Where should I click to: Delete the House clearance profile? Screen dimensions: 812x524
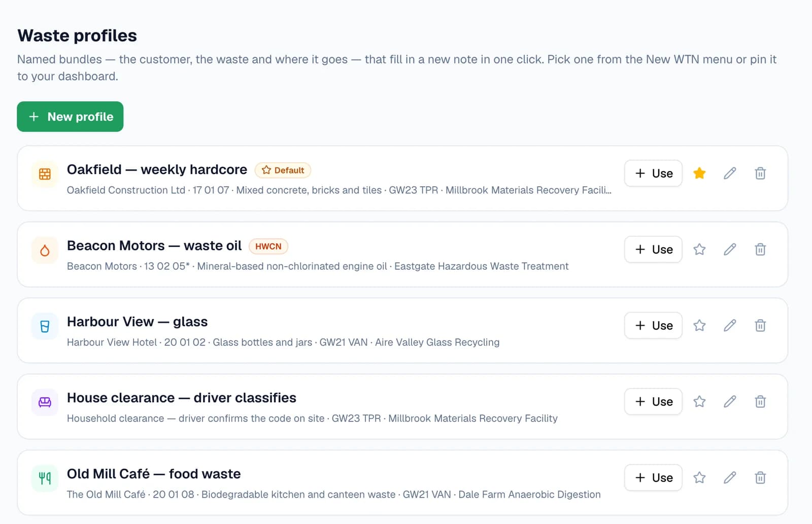pyautogui.click(x=760, y=402)
